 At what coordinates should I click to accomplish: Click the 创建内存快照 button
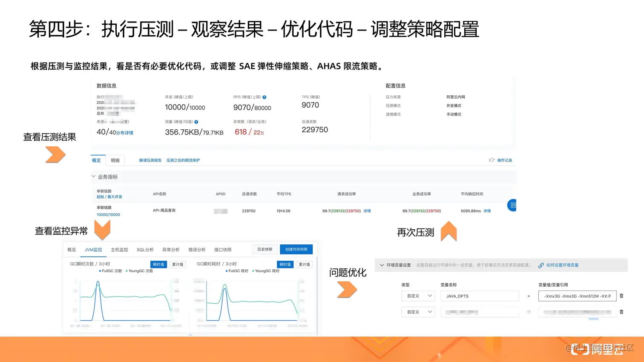tap(296, 249)
